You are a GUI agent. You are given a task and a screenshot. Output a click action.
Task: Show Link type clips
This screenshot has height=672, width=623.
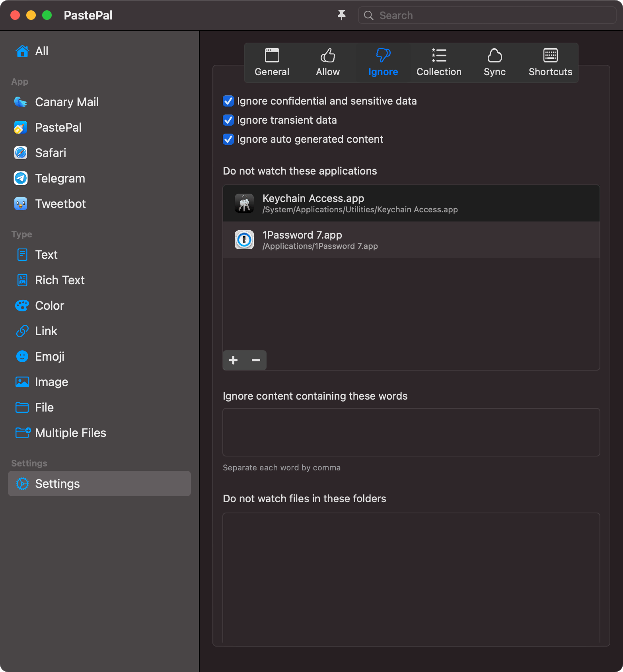point(99,331)
